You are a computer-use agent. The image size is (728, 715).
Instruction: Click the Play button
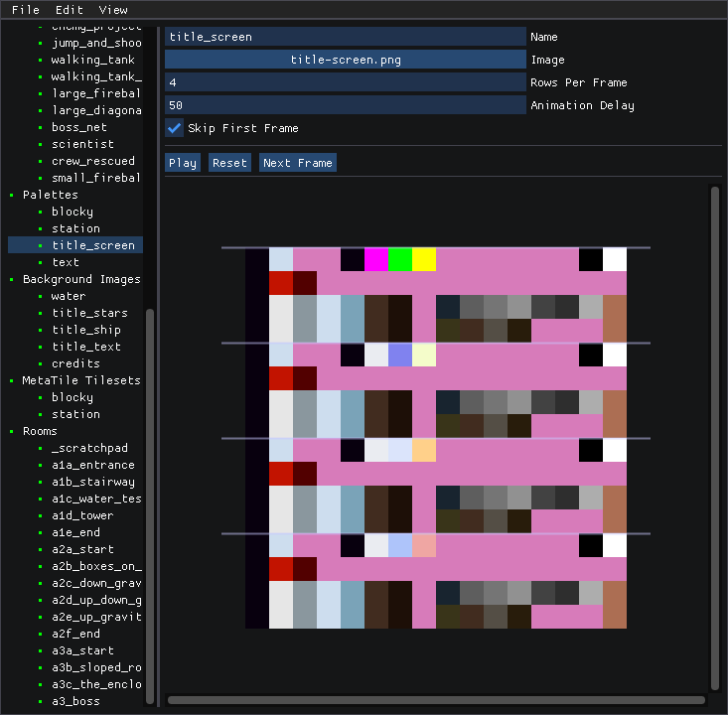(x=183, y=163)
